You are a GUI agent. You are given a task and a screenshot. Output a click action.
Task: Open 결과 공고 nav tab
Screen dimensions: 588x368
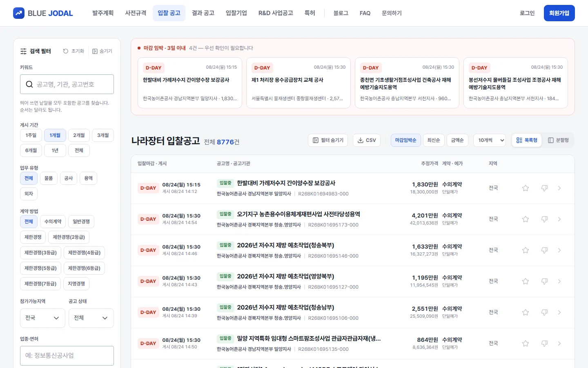click(x=203, y=13)
